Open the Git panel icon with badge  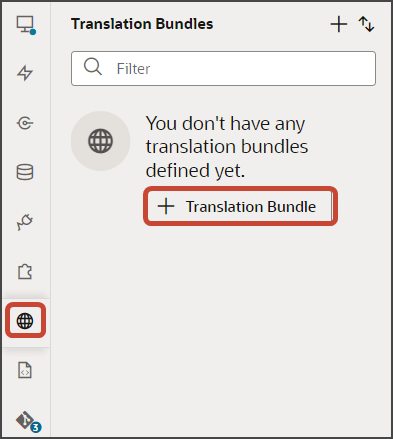click(x=27, y=421)
